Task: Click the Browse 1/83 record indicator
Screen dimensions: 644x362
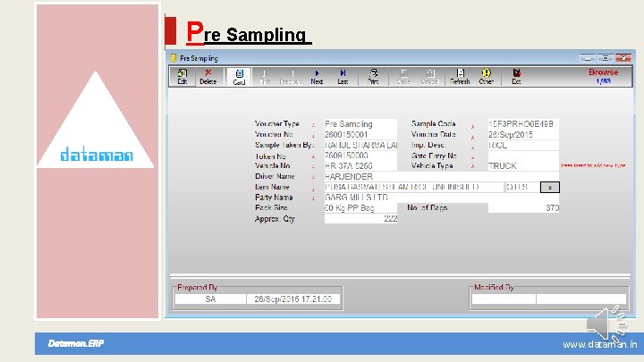Action: (x=604, y=76)
